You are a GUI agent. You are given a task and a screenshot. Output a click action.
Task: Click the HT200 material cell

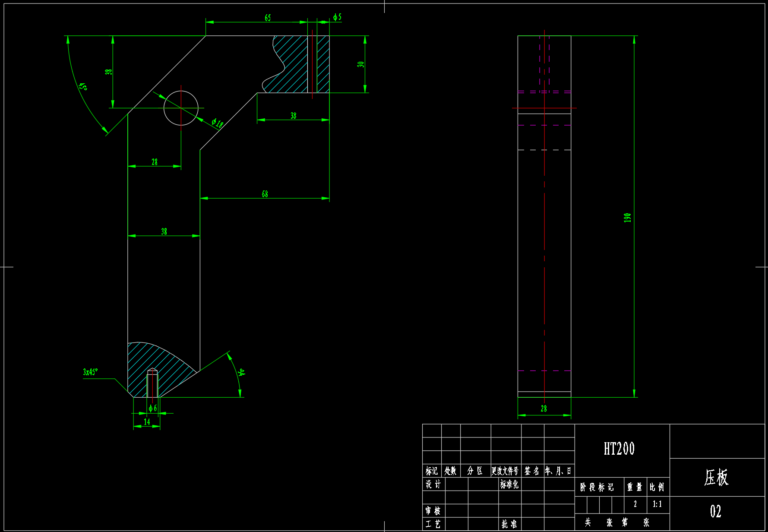tap(619, 449)
